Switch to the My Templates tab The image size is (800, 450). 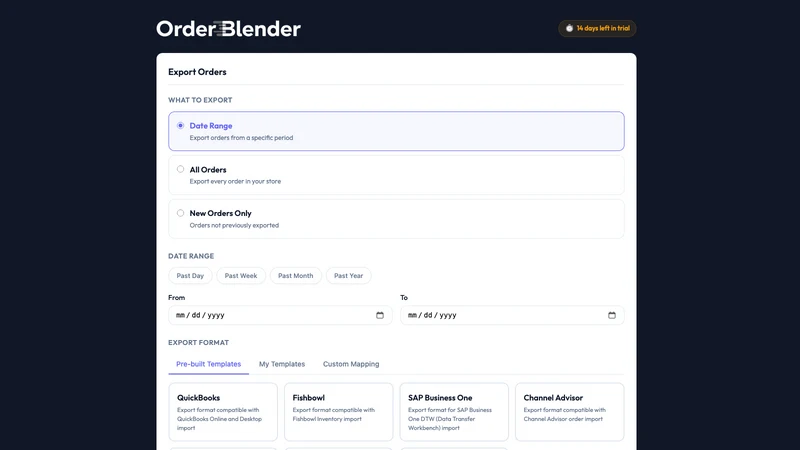point(282,364)
